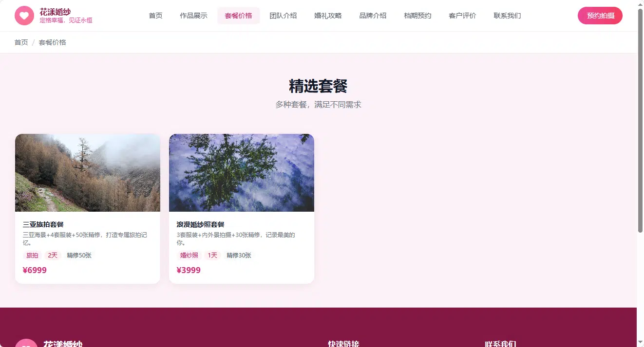Open 品牌介绍 in the top menu

pyautogui.click(x=373, y=16)
